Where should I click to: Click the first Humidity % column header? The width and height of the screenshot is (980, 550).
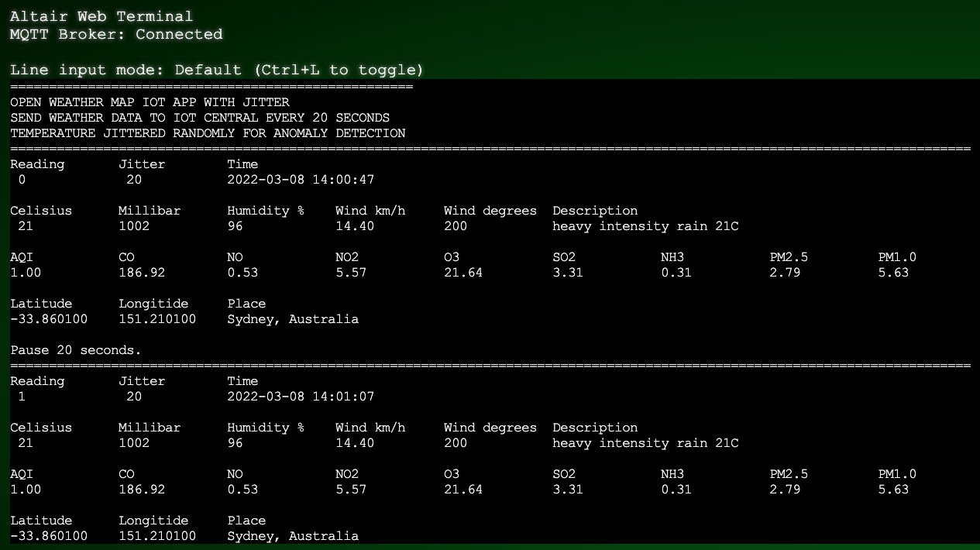[266, 211]
